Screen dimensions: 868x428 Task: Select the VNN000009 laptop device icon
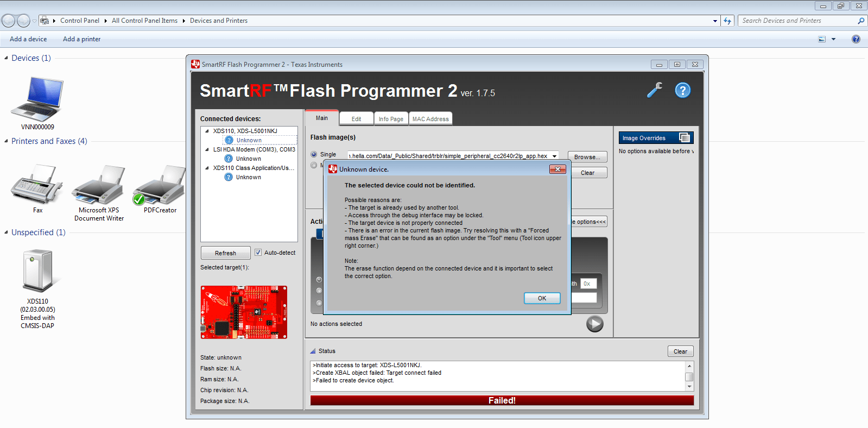click(x=37, y=99)
